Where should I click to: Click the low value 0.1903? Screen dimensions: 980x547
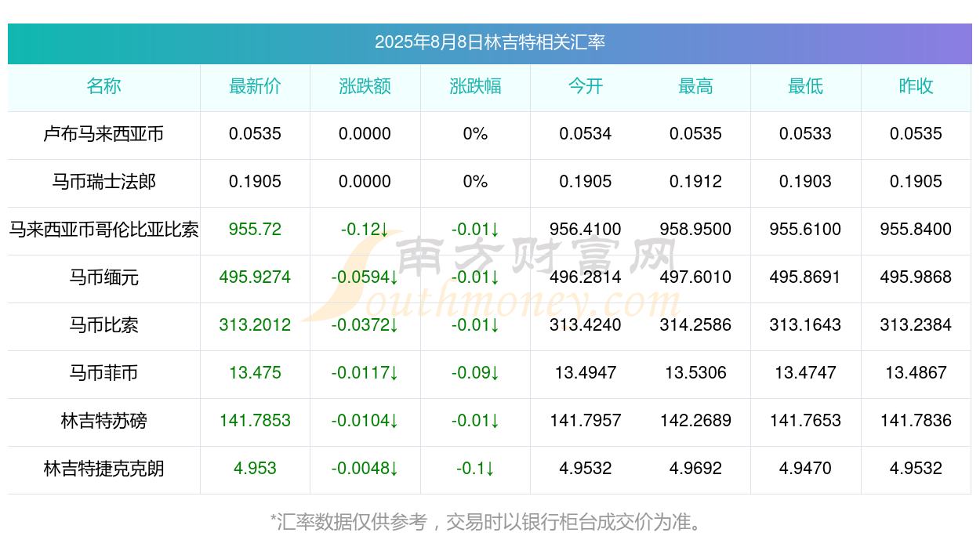[x=805, y=182]
